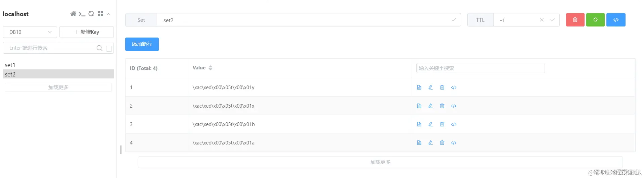The height and width of the screenshot is (178, 644).
Task: Refresh the localhost connection
Action: click(x=91, y=14)
